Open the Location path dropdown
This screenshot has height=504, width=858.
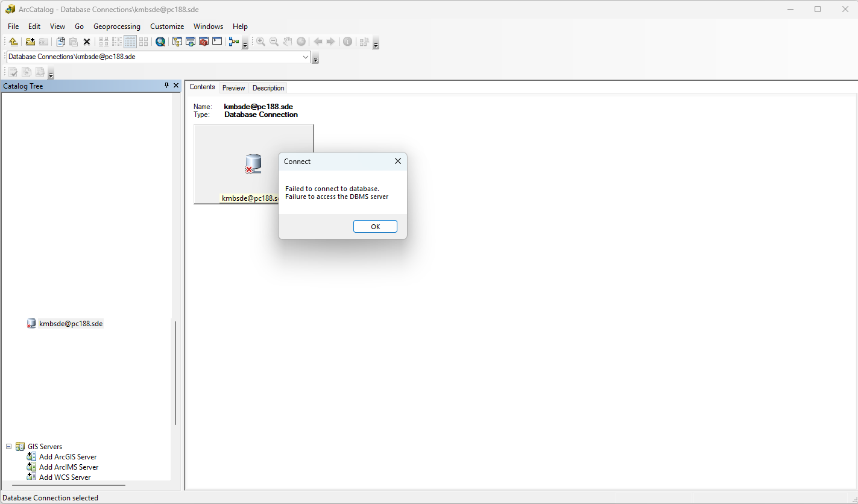click(x=306, y=57)
